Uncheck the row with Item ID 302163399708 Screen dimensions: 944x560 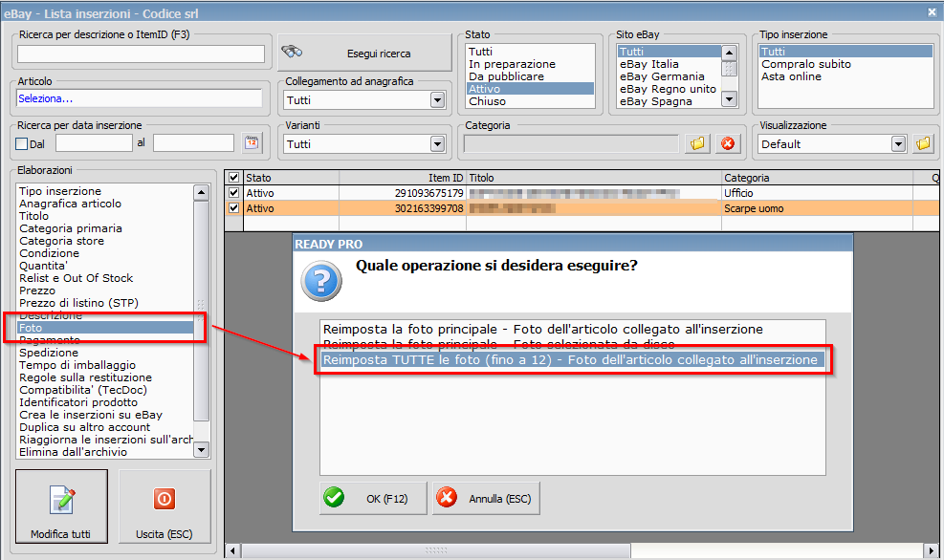point(233,208)
